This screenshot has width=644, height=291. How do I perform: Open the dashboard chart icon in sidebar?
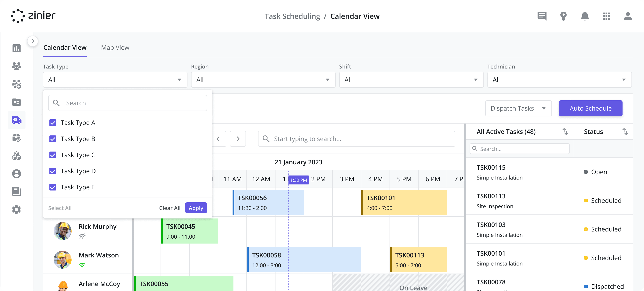17,48
